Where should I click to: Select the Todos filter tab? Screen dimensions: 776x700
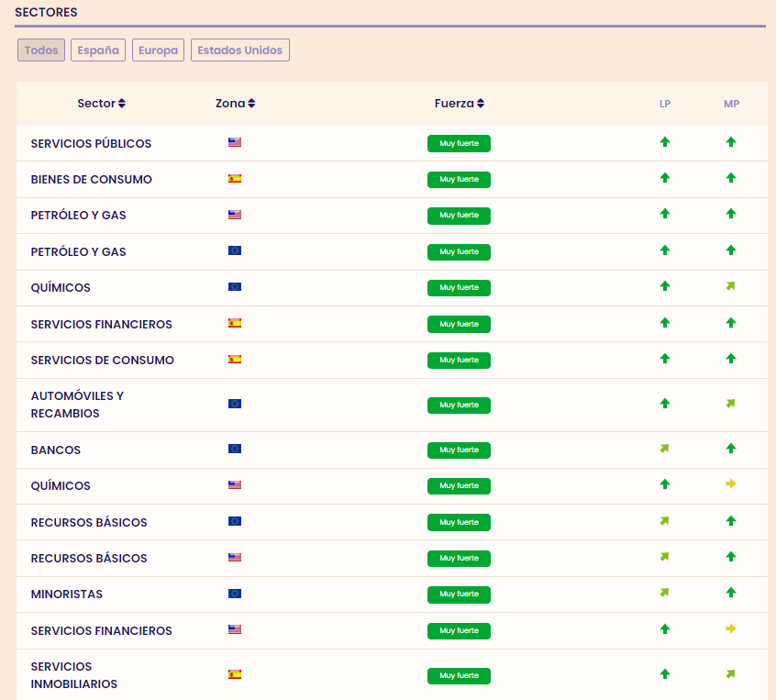click(41, 50)
